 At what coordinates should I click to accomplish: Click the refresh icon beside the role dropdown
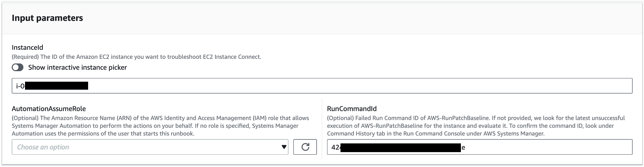pyautogui.click(x=305, y=147)
